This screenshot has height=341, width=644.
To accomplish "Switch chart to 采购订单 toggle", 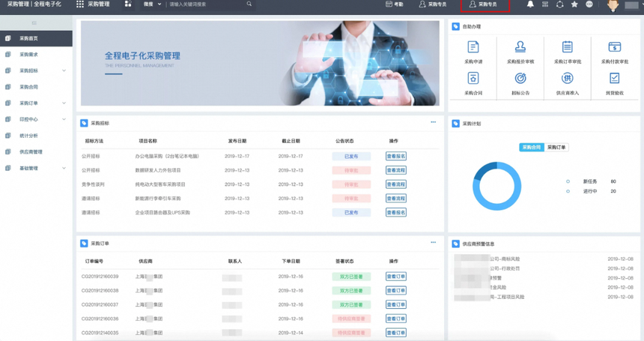I will pos(556,147).
